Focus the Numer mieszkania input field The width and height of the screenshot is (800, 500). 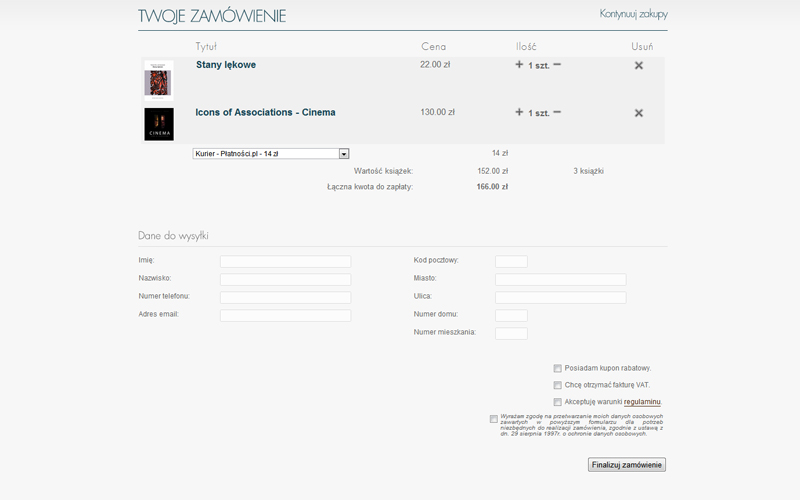tap(511, 334)
